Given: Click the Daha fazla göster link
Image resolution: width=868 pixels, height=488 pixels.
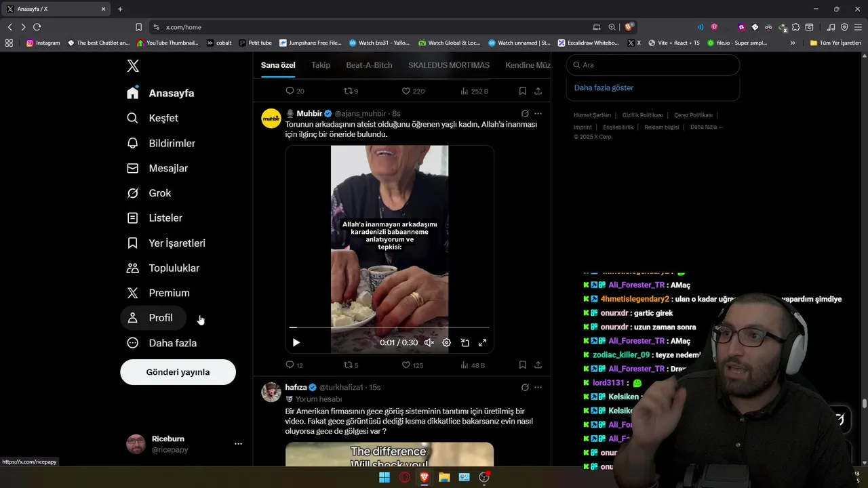Looking at the screenshot, I should click(x=604, y=87).
